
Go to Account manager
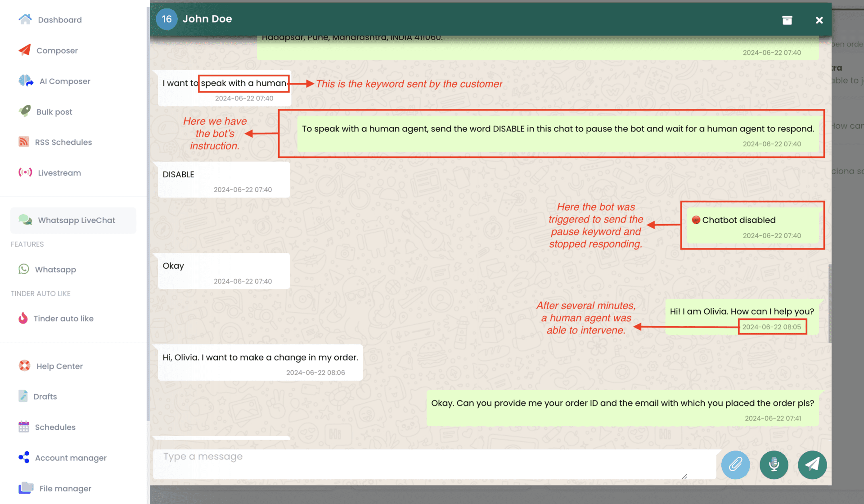point(71,458)
